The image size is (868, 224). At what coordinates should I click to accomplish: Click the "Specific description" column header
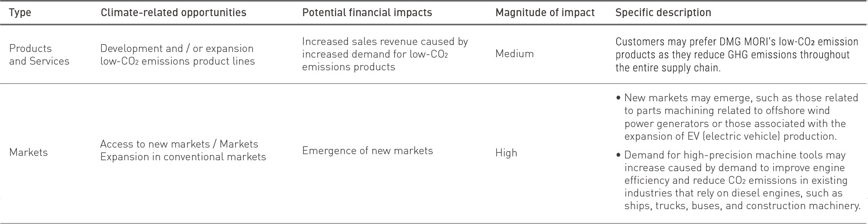pos(663,13)
